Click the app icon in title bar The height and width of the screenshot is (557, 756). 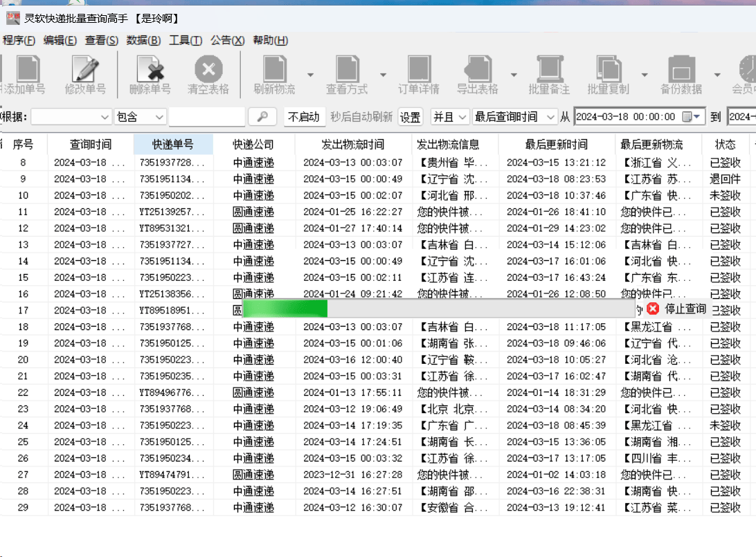click(13, 18)
